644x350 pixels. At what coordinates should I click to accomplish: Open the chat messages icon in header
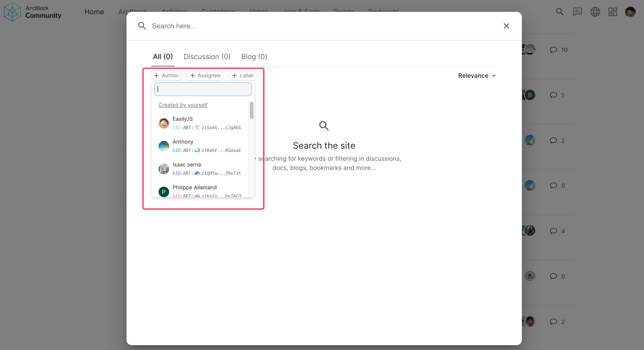click(x=577, y=12)
